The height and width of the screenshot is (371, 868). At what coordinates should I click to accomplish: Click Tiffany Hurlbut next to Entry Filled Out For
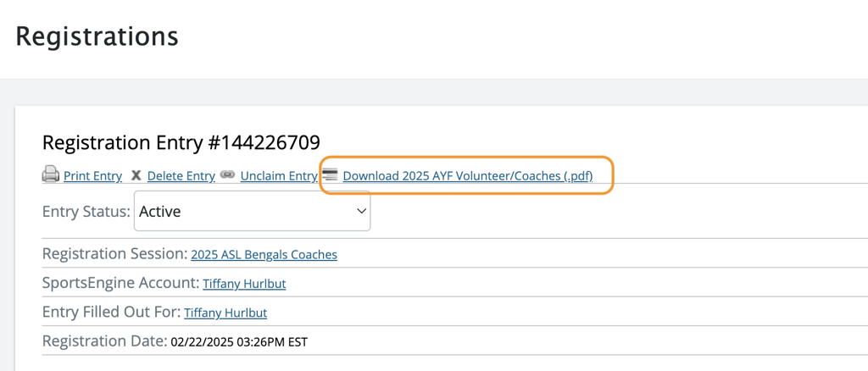(225, 313)
